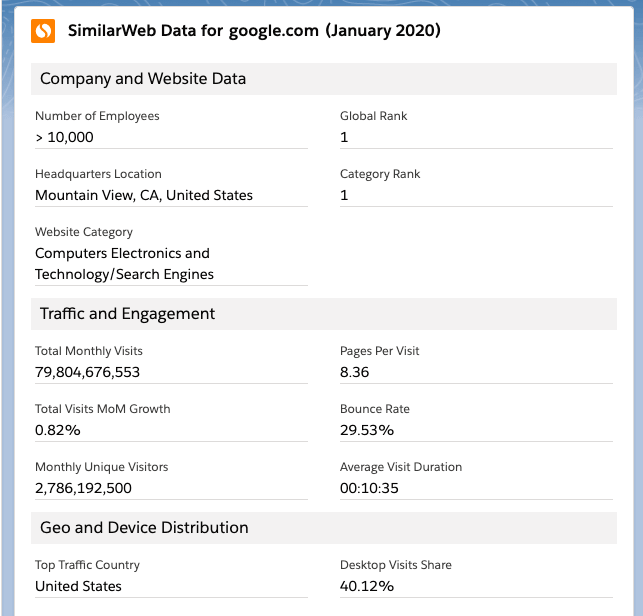Viewport: 643px width, 616px height.
Task: Select the 'United States' top country value
Action: [78, 586]
